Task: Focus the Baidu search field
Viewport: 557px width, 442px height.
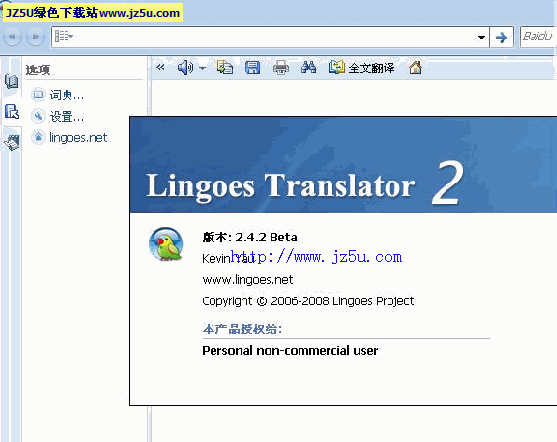Action: [x=539, y=37]
